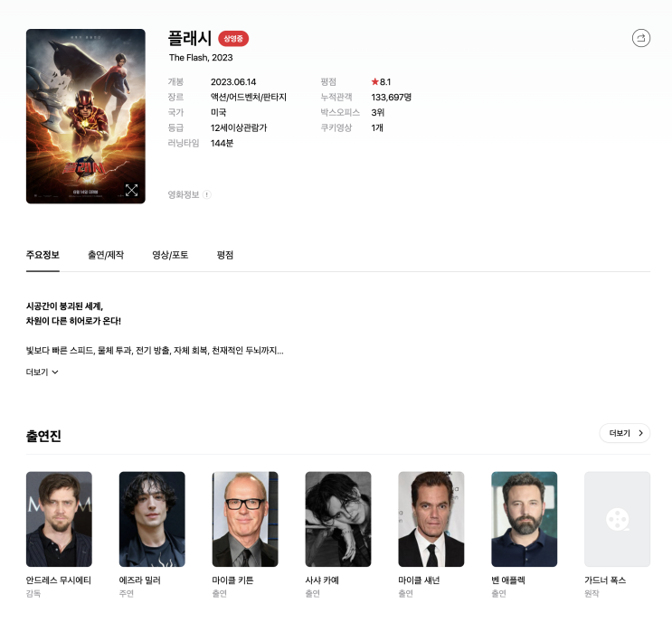Open 벤 애플렉 cast photo
This screenshot has width=672, height=622.
[525, 519]
